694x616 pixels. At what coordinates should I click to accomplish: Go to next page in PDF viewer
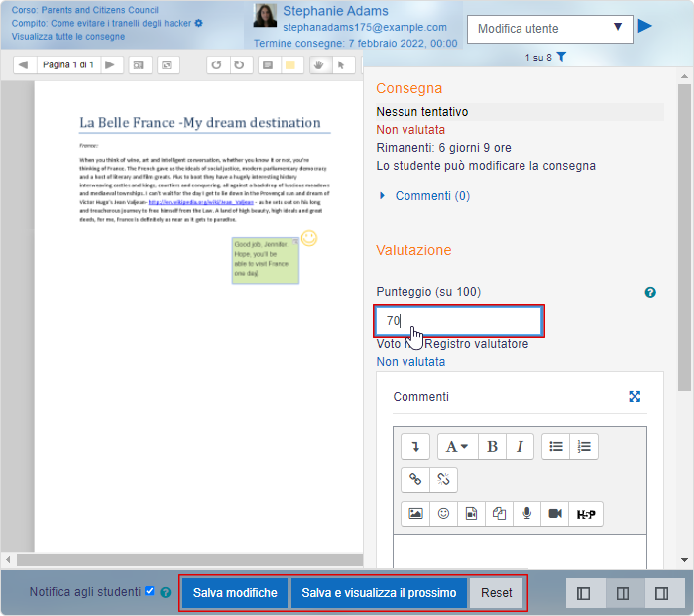point(110,65)
